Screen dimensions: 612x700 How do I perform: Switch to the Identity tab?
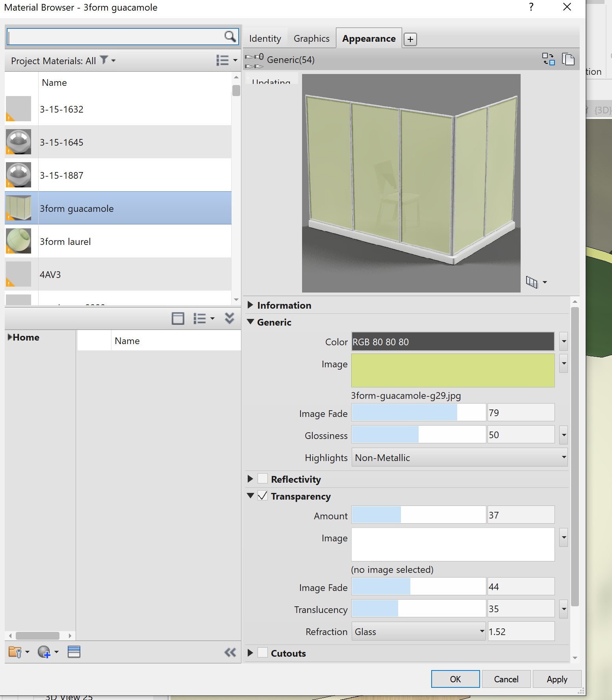[265, 39]
